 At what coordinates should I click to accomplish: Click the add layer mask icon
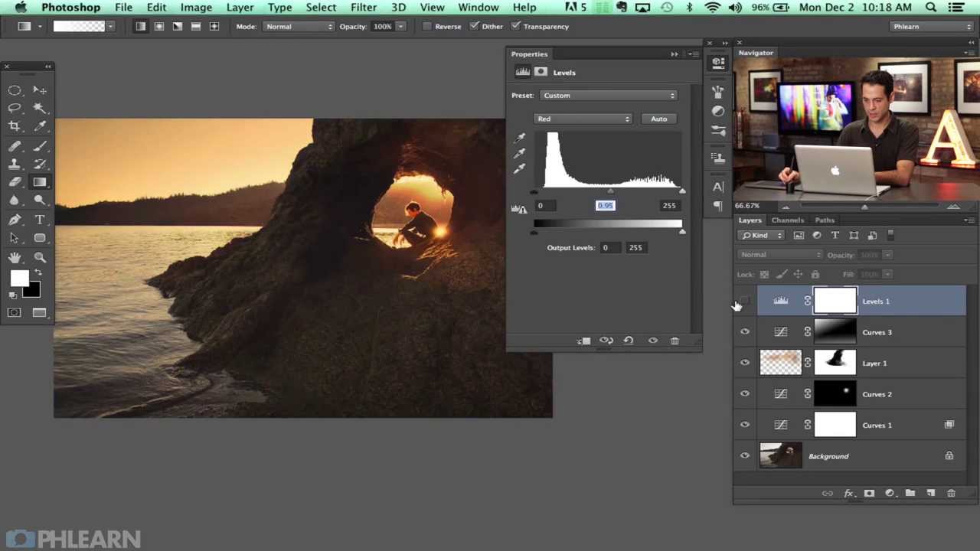(869, 494)
